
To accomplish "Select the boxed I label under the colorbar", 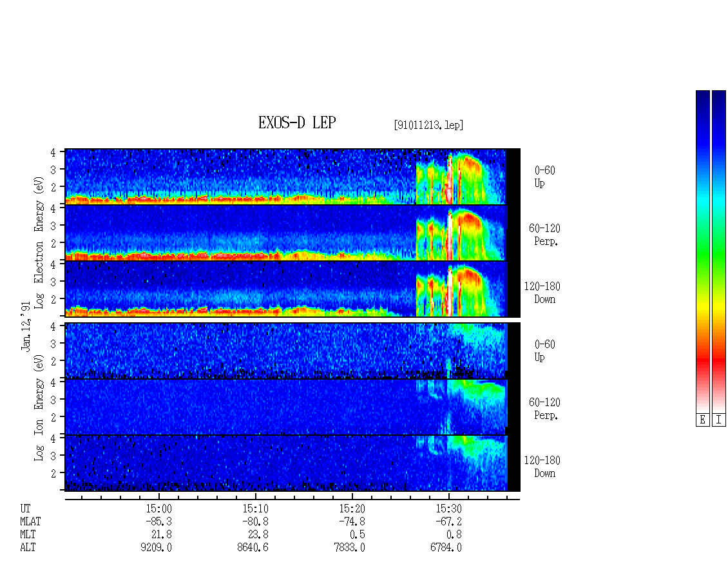I will (719, 420).
